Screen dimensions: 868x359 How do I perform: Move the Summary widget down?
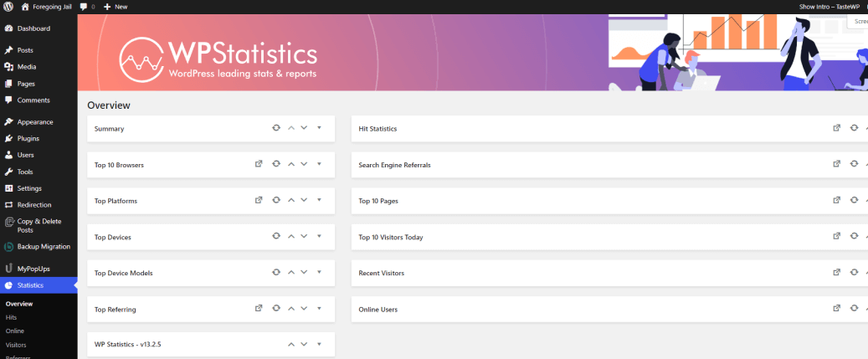coord(304,128)
